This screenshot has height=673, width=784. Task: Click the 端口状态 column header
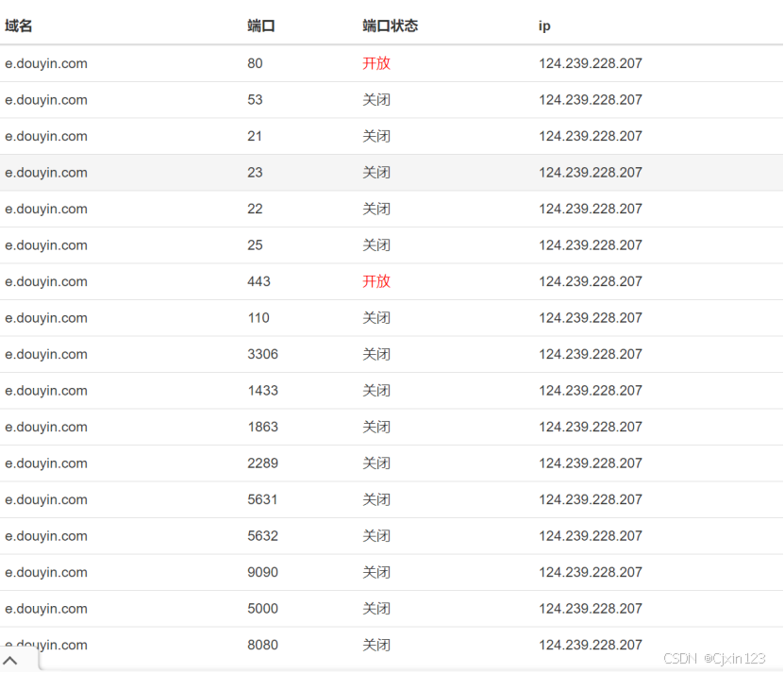(x=390, y=25)
